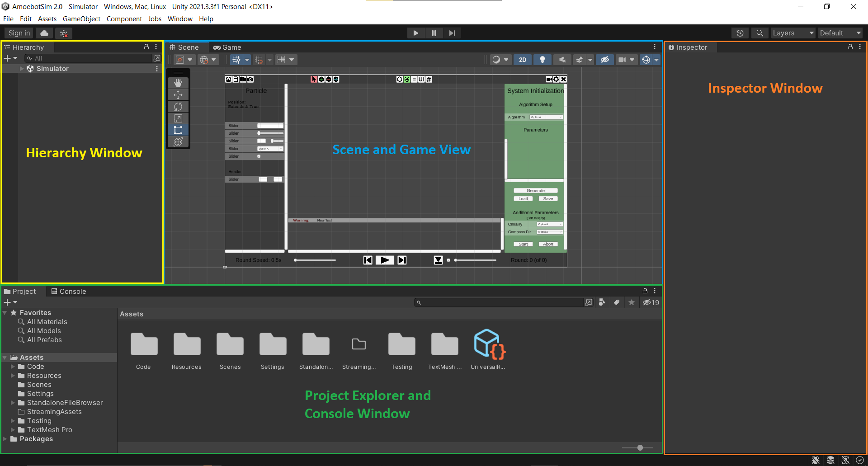Select the Scene tab

184,47
